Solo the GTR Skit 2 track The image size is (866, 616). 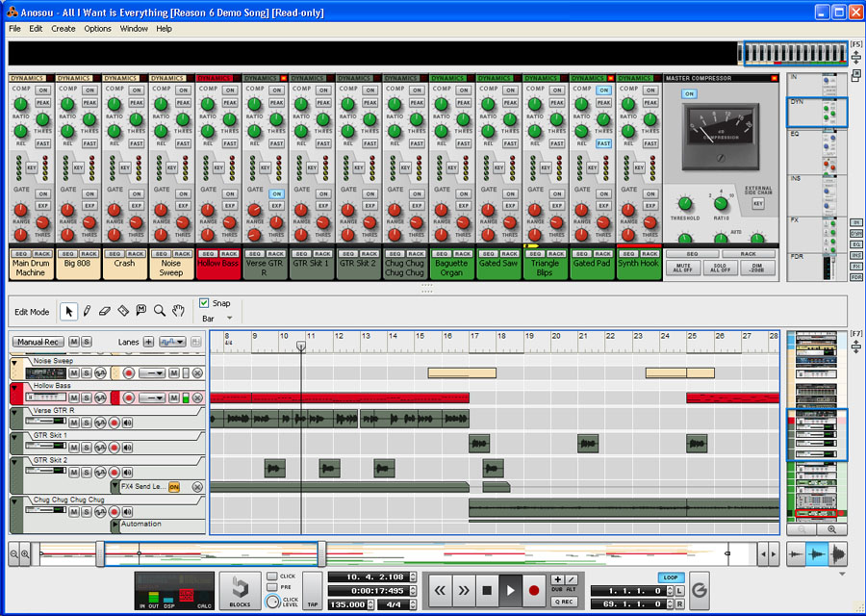(x=87, y=473)
